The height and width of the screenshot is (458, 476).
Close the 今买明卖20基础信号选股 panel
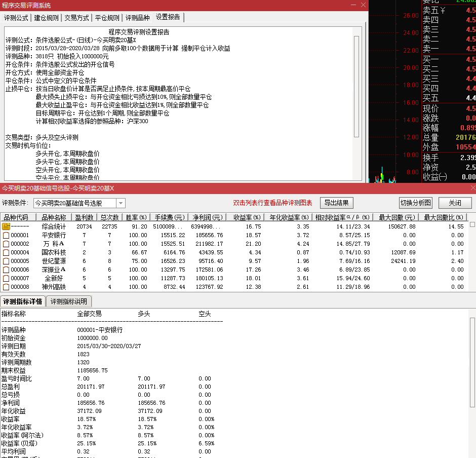[472, 188]
